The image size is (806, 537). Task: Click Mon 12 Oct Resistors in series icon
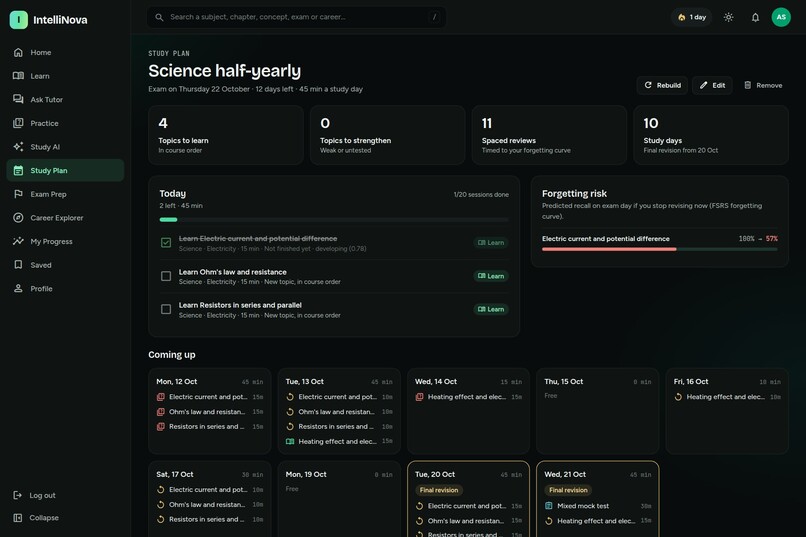(x=161, y=427)
